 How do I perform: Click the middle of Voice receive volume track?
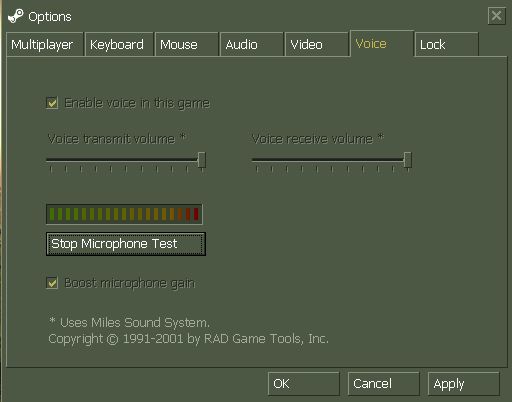point(332,160)
